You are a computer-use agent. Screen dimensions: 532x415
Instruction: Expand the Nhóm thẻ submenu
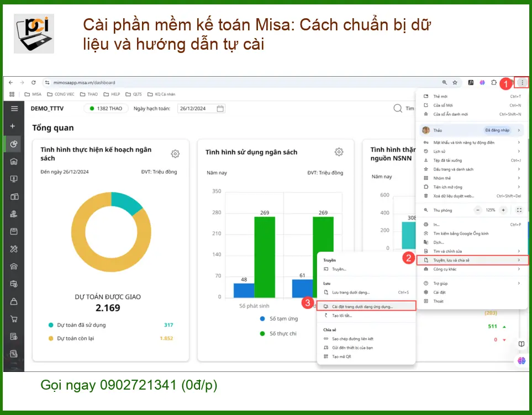(x=519, y=178)
